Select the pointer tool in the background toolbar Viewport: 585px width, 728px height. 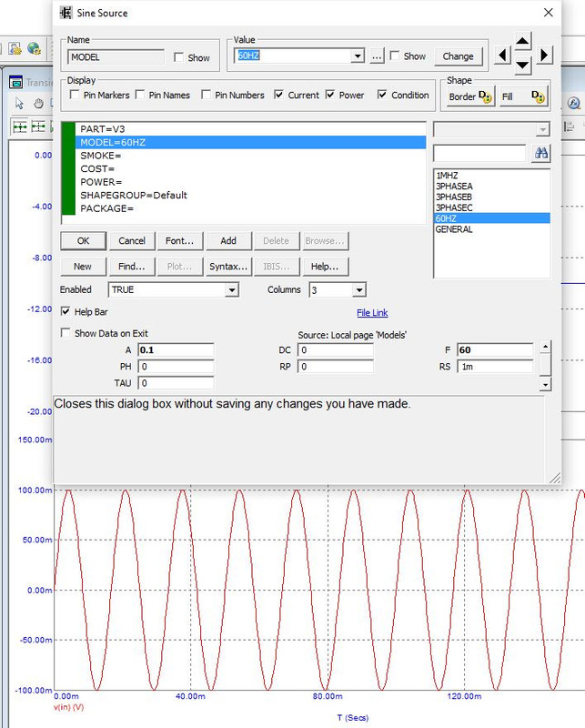(19, 103)
